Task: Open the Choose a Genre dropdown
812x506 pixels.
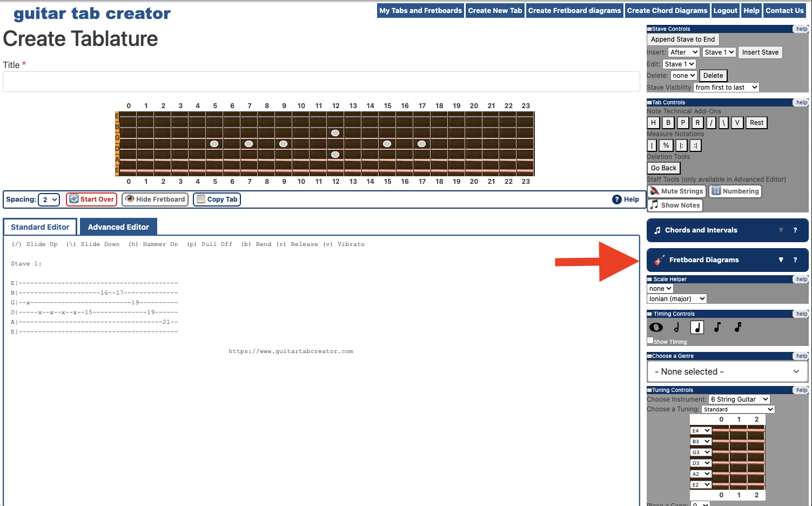Action: click(x=727, y=372)
